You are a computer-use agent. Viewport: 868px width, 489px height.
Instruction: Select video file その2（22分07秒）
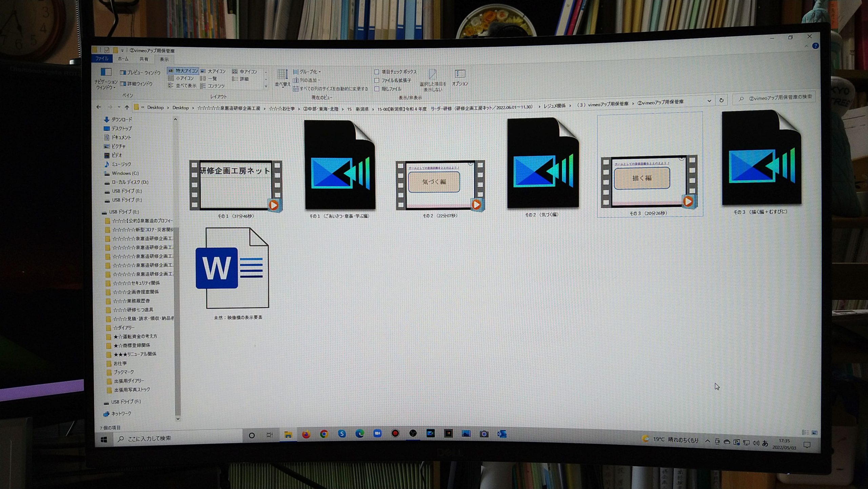(x=440, y=188)
